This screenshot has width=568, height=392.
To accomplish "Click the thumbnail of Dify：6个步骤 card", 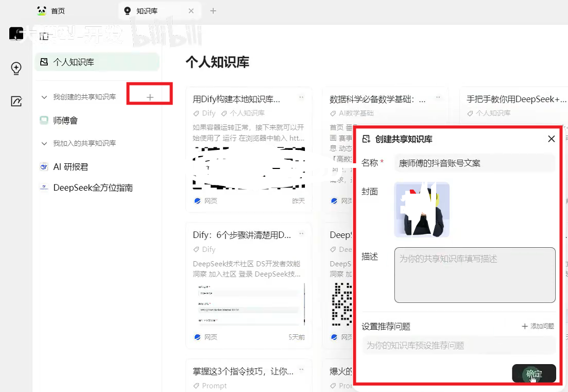I will [x=249, y=304].
